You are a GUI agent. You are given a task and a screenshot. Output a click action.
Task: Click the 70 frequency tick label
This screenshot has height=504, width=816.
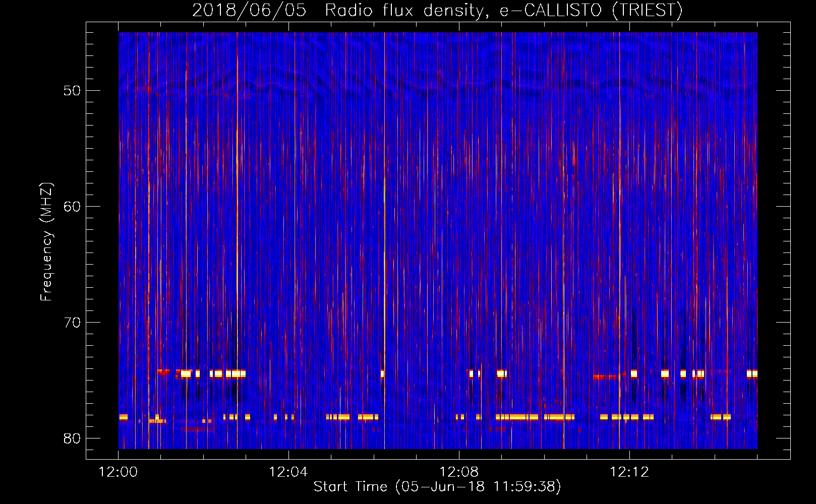coord(72,323)
